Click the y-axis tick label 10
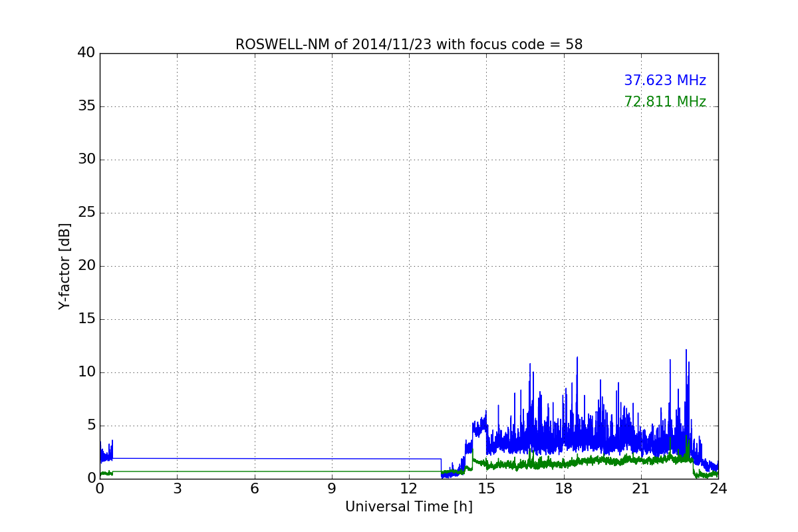Screen dimensions: 798x532 86,372
